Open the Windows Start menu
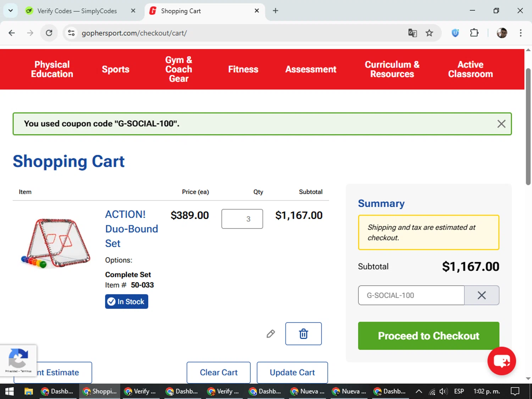The image size is (532, 399). 10,391
